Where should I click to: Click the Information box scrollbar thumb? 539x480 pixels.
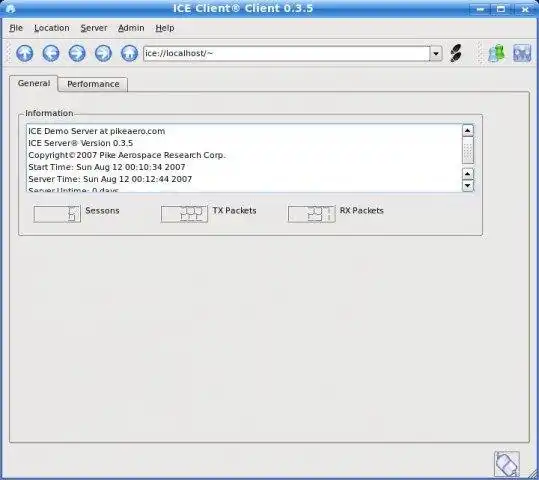pos(468,150)
